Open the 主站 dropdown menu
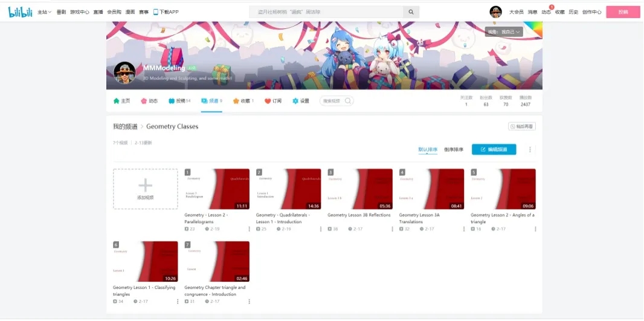This screenshot has width=644, height=321. [44, 12]
